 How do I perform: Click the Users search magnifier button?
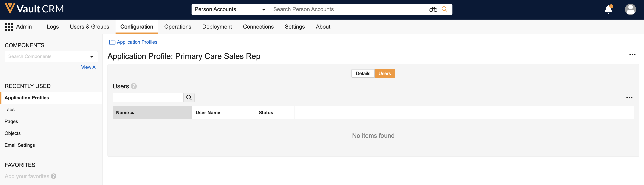(189, 98)
